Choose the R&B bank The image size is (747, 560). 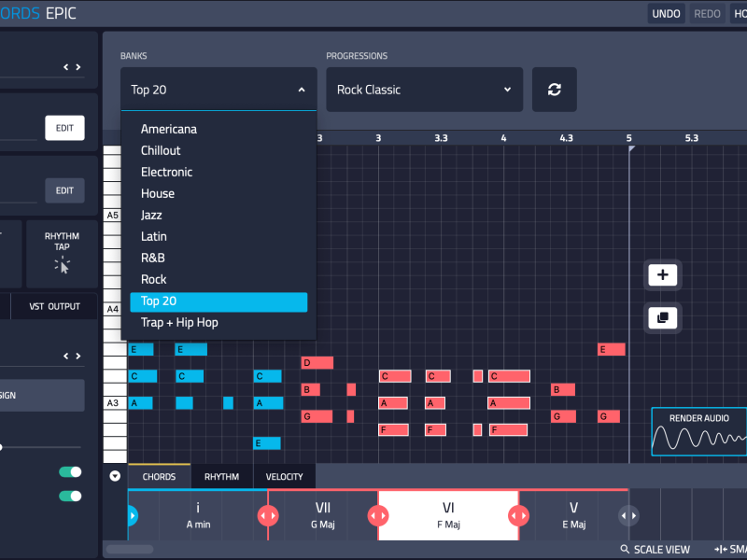tap(218, 258)
